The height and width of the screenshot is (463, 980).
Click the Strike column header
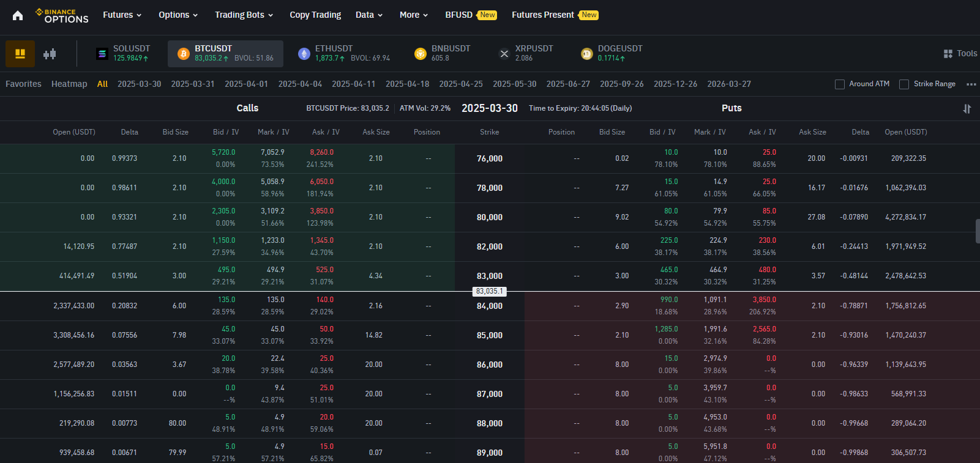pos(490,132)
